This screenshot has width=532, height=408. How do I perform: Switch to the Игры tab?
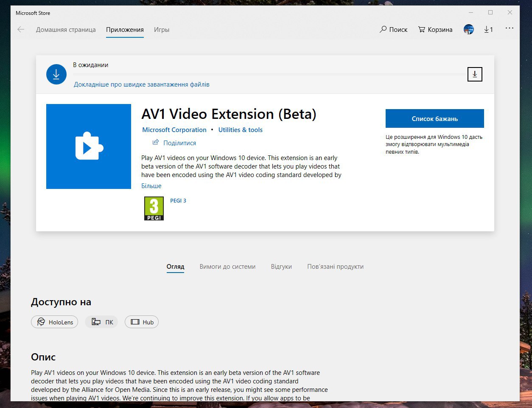click(162, 30)
